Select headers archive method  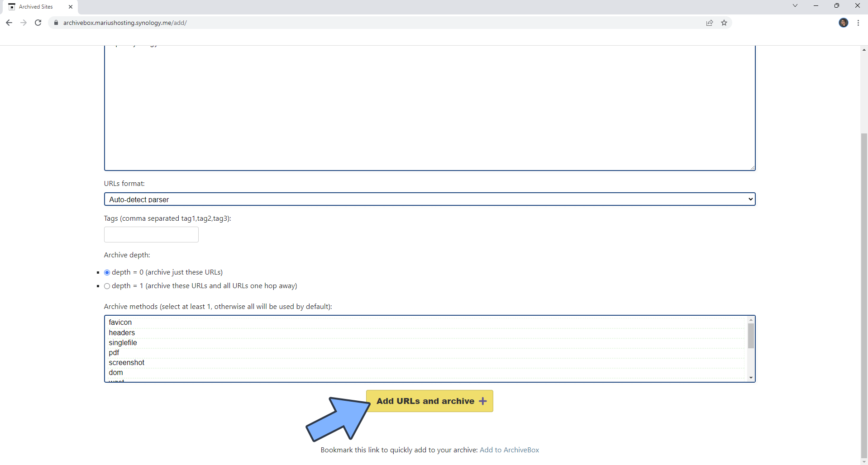pyautogui.click(x=425, y=332)
